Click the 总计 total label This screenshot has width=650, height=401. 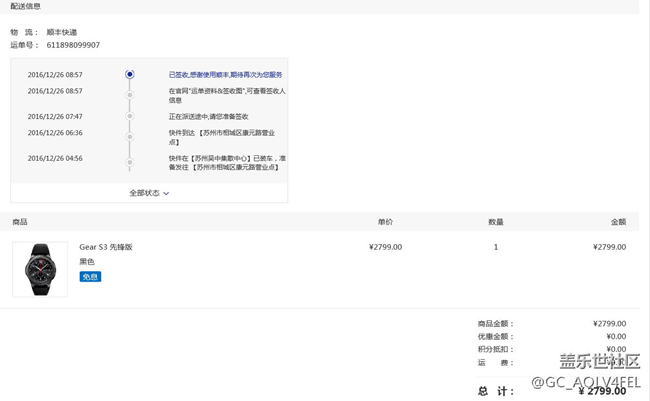496,391
